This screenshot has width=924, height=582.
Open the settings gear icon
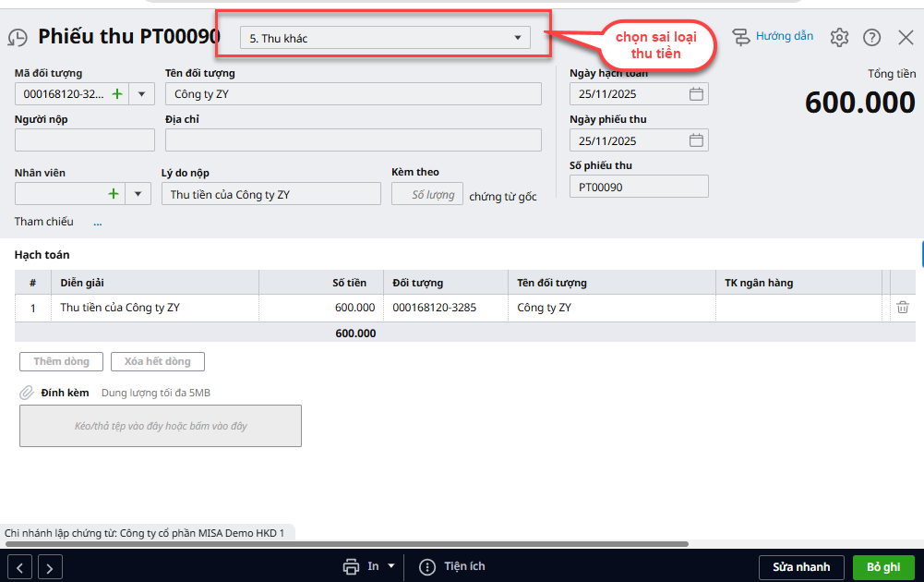[838, 38]
